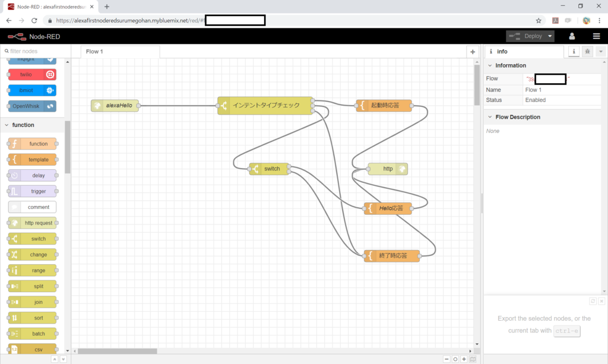608x364 pixels.
Task: Click the Deploy button
Action: point(525,36)
